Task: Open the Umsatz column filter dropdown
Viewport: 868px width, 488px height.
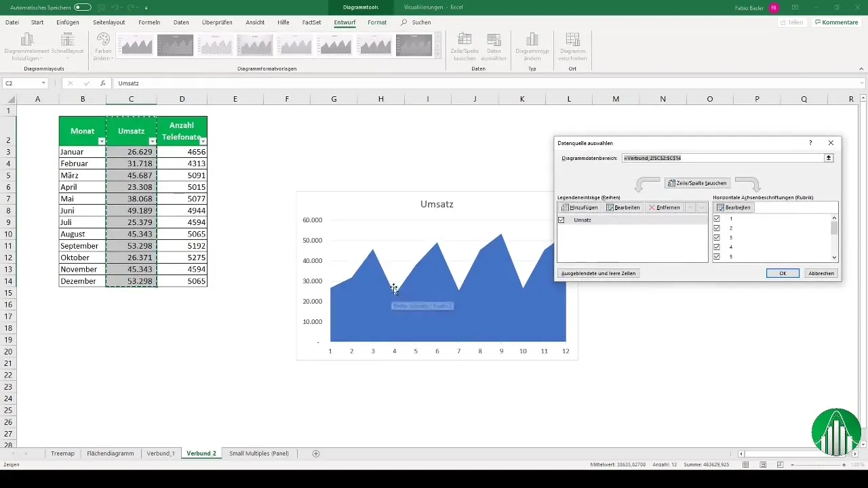Action: [153, 141]
